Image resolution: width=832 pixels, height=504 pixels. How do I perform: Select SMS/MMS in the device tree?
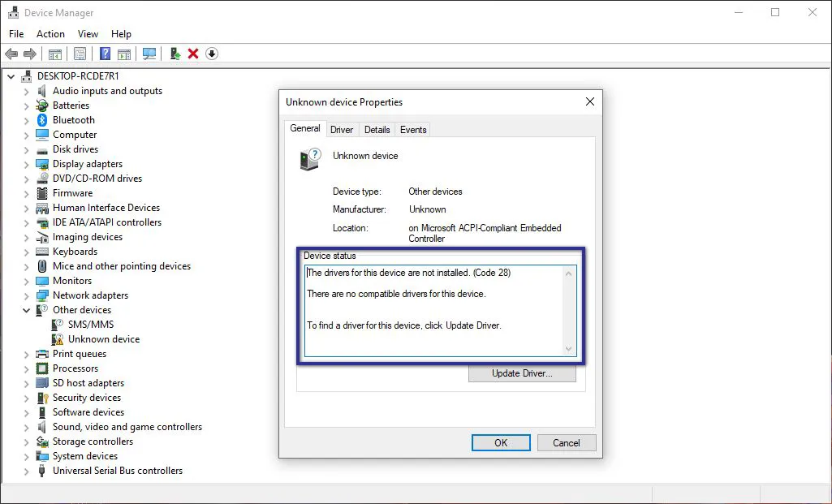pyautogui.click(x=91, y=325)
